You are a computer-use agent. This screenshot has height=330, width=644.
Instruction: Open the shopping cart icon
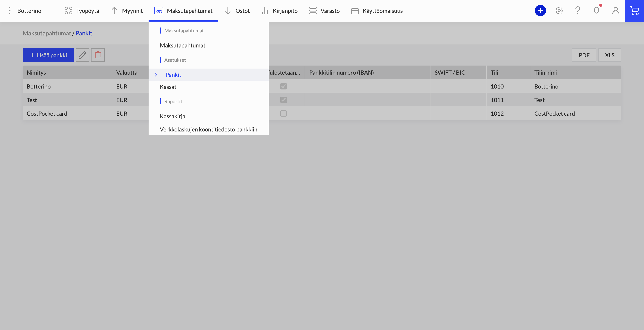click(634, 11)
